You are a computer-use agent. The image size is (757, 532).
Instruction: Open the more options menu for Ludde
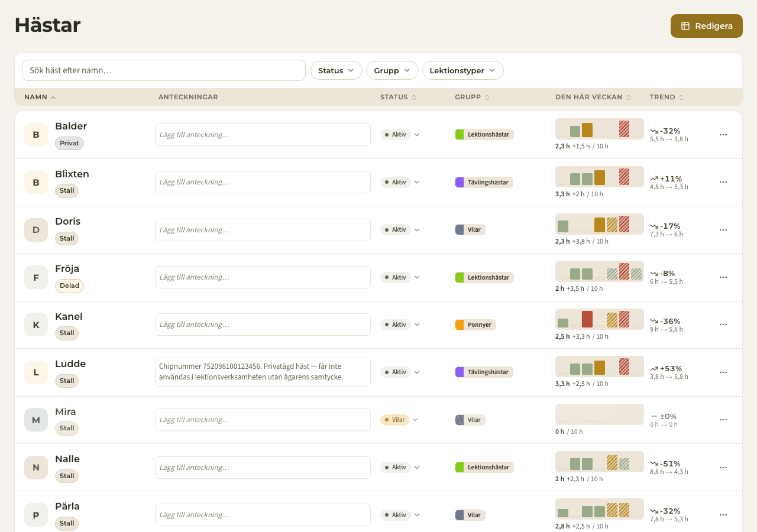(723, 372)
